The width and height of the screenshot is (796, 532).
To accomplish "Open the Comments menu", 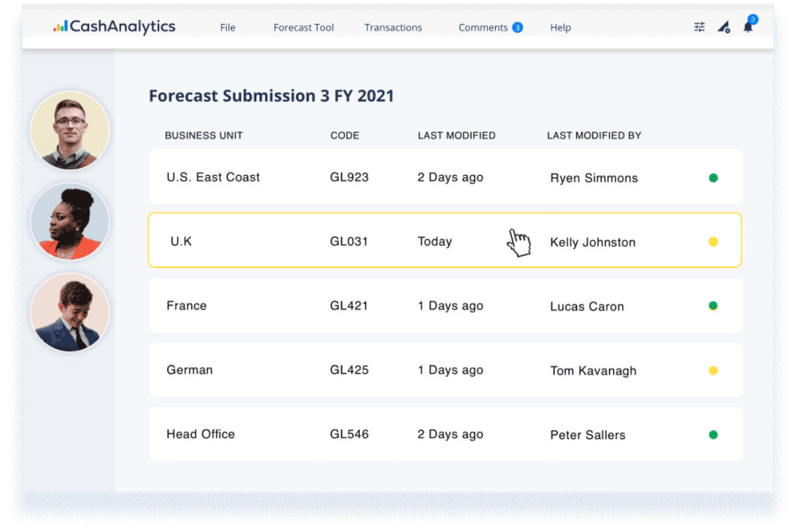I will [483, 27].
